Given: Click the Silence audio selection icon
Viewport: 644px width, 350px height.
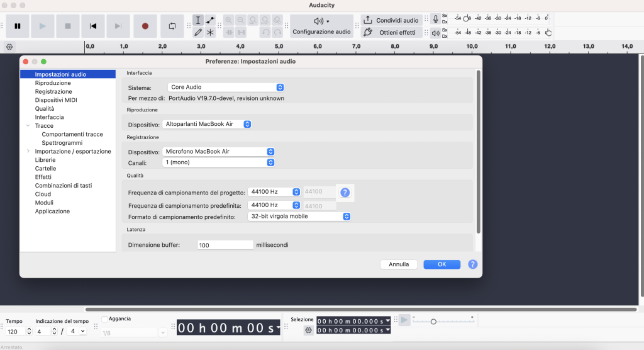Looking at the screenshot, I should pos(241,32).
